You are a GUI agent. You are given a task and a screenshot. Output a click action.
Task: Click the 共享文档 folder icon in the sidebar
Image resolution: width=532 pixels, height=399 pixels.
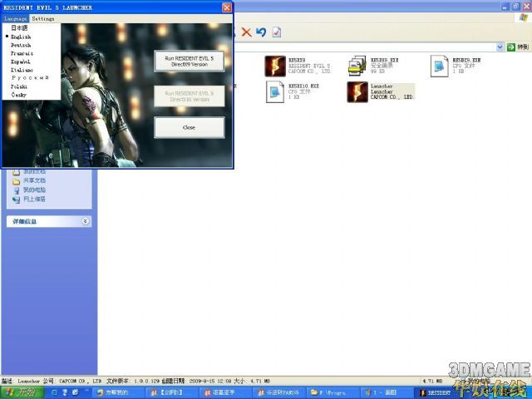coord(16,181)
